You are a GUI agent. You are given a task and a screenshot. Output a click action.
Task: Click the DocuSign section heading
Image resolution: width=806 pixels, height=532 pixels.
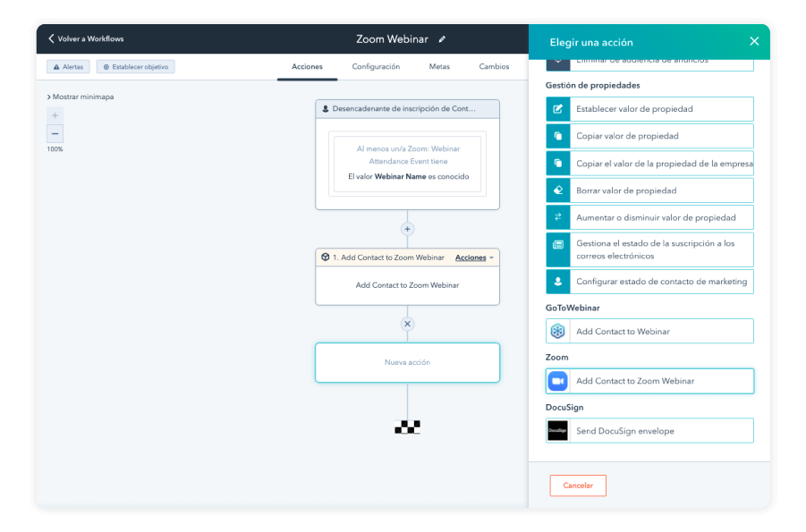pyautogui.click(x=564, y=407)
